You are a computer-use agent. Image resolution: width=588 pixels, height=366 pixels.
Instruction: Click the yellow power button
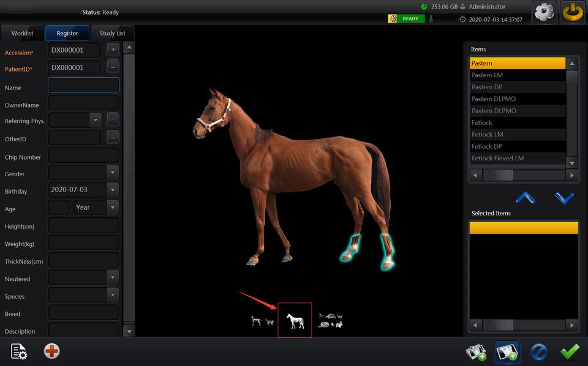573,12
